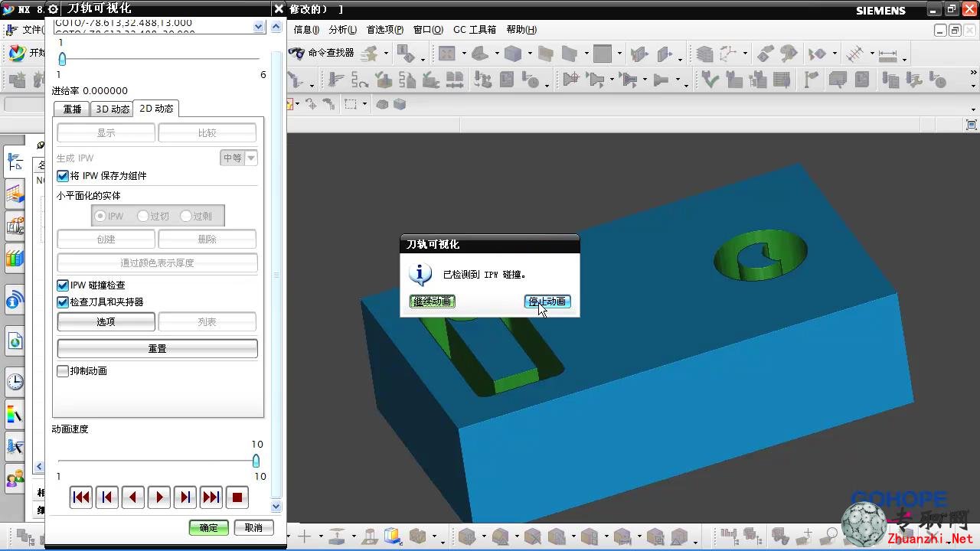Open the 生成 IPW quality dropdown (中等)

[x=239, y=158]
